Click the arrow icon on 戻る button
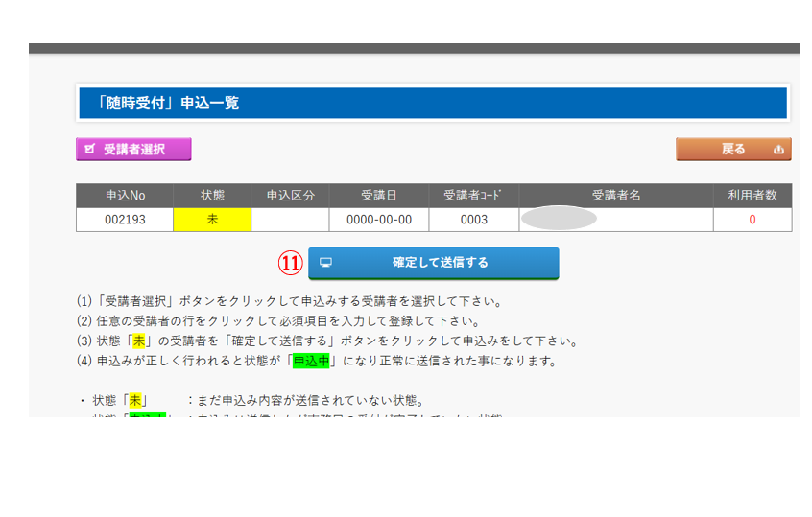 point(777,150)
